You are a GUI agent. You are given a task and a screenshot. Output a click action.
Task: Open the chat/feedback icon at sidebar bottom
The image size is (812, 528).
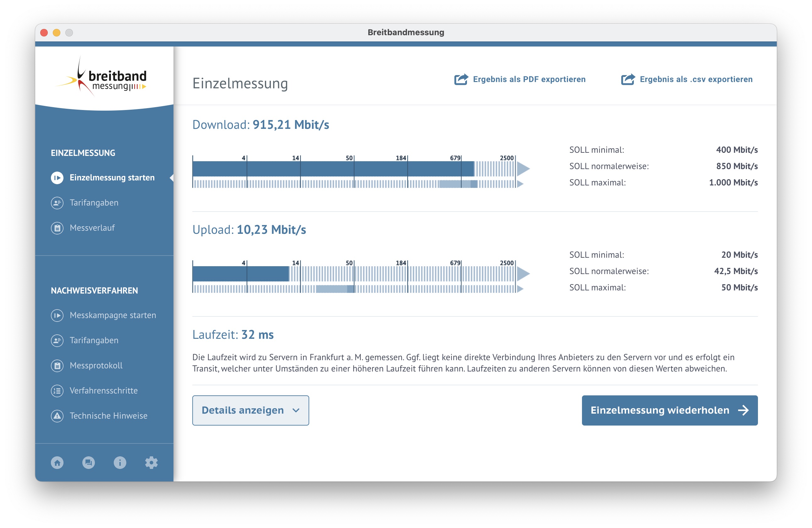(x=89, y=462)
